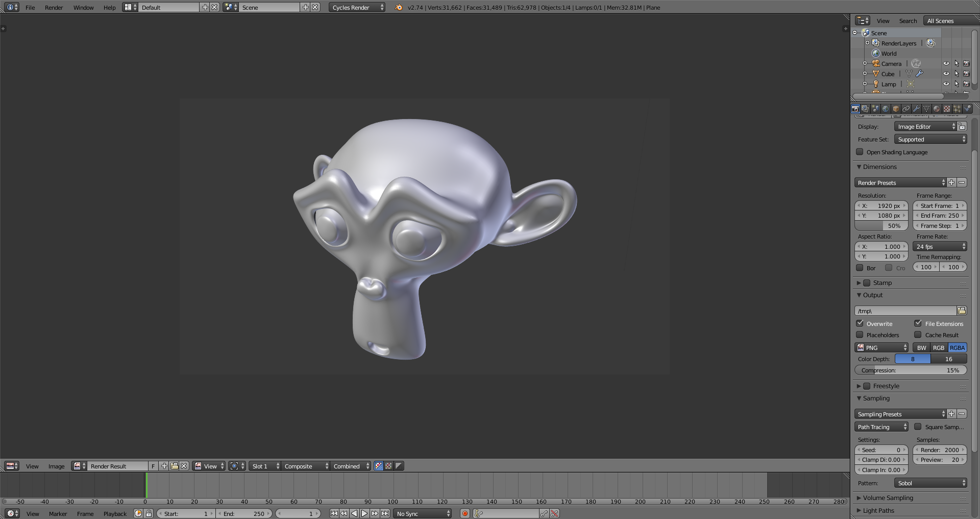Open the Object Data tab triangle icon
Screen dimensions: 980x519
pos(926,108)
